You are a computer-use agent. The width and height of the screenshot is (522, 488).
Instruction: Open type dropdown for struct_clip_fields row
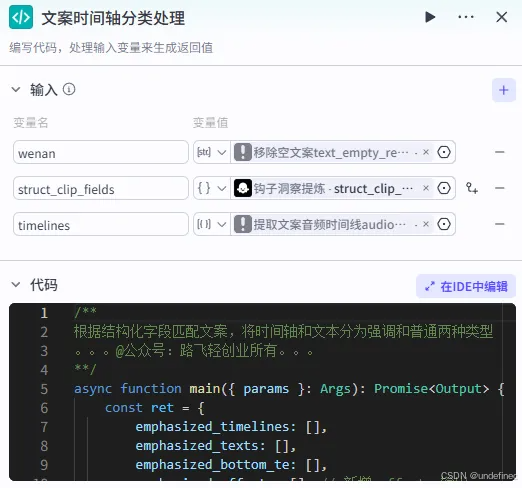coord(212,188)
